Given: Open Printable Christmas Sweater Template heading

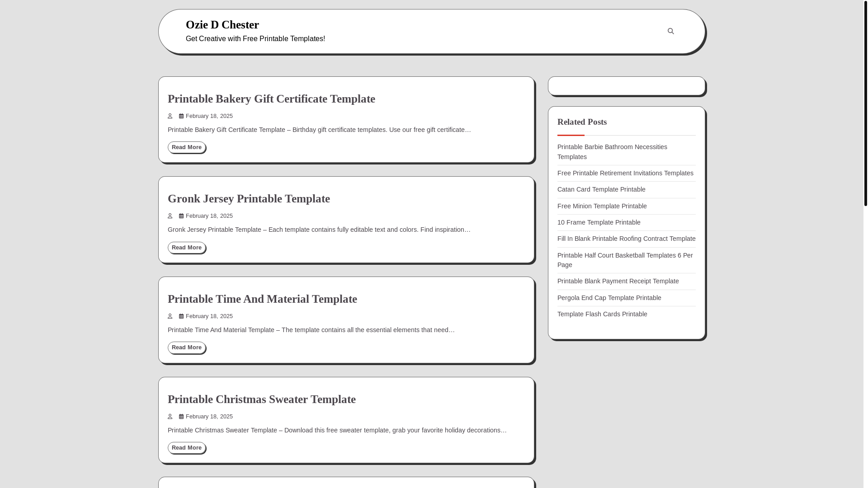Looking at the screenshot, I should [x=262, y=399].
